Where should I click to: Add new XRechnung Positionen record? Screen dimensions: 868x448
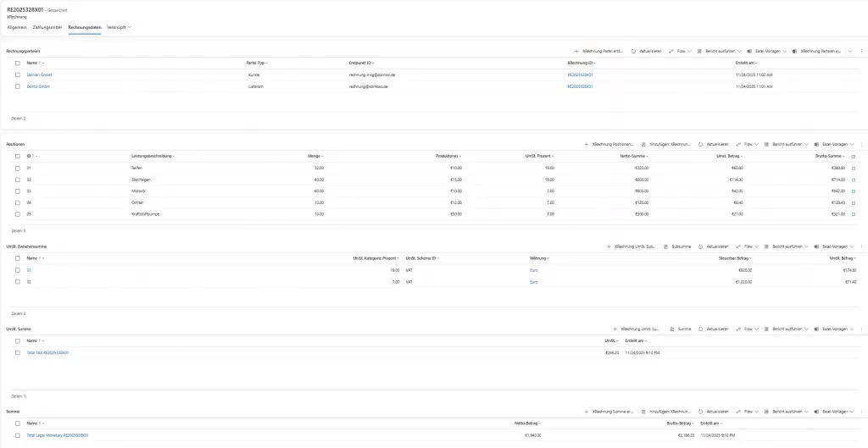(609, 144)
